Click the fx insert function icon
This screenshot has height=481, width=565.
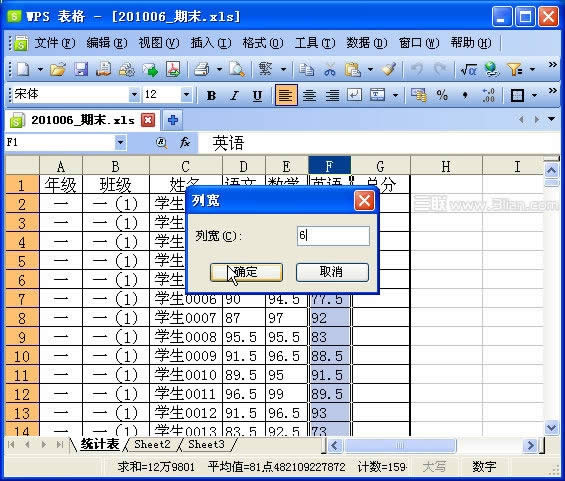tap(185, 142)
